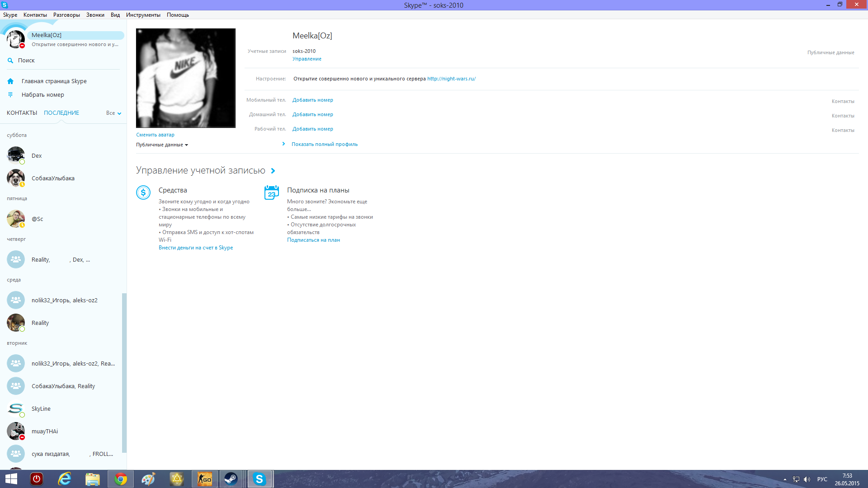The width and height of the screenshot is (868, 488).
Task: Open Контакты privacy setting for mobile phone
Action: [x=843, y=101]
